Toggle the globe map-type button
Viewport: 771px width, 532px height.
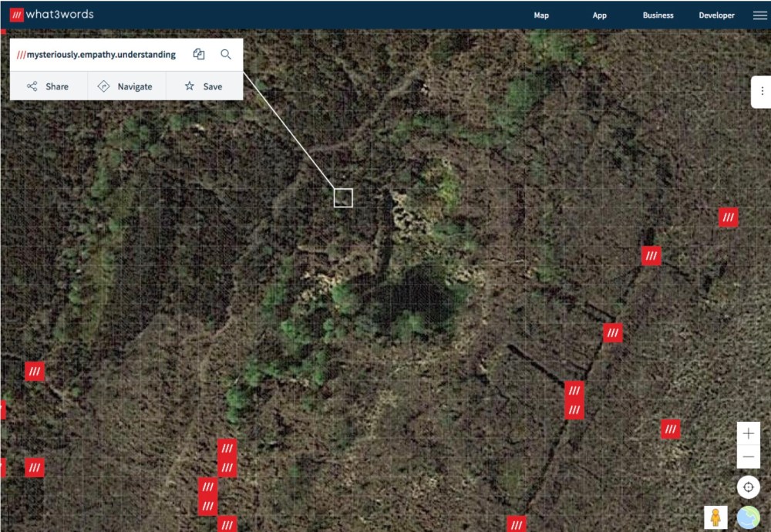[x=749, y=517]
